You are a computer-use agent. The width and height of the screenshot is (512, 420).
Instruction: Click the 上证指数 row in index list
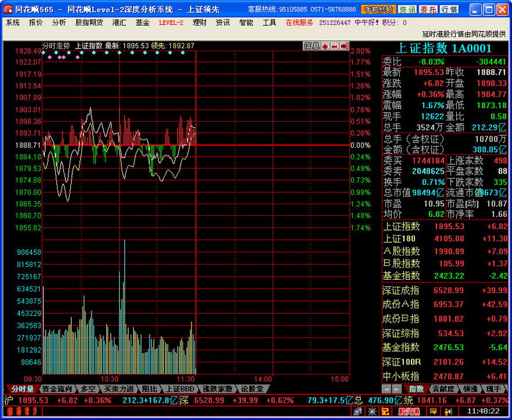(x=445, y=227)
